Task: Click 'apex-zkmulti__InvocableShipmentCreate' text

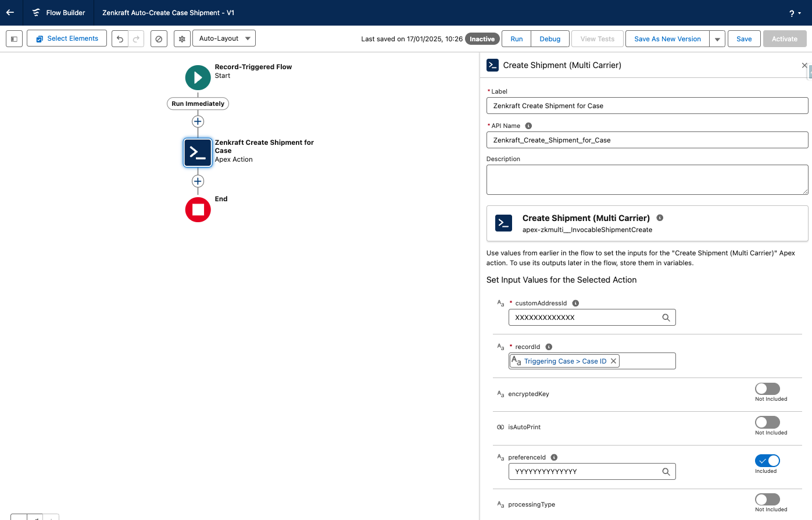Action: tap(587, 230)
